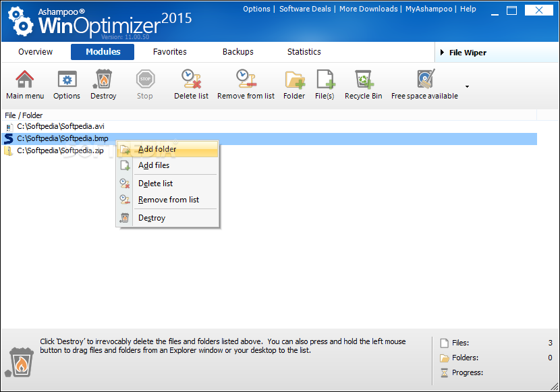
Task: Open MyAshampoo link
Action: click(428, 9)
